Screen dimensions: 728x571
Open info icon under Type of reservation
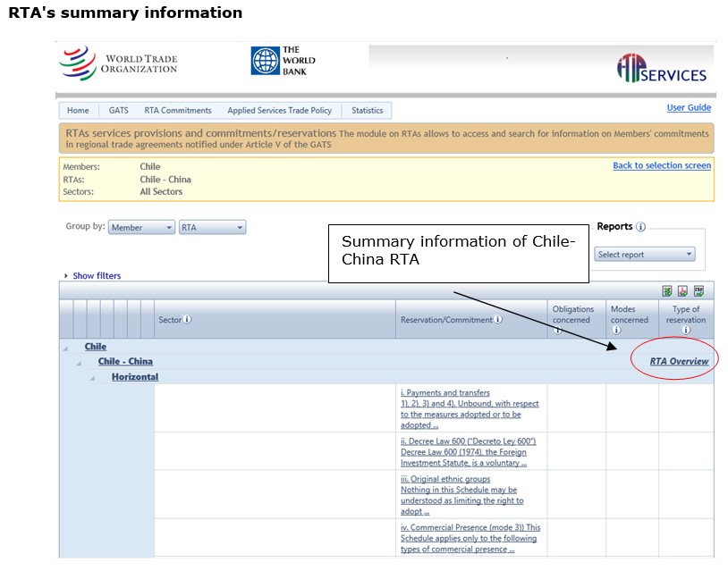[x=686, y=330]
